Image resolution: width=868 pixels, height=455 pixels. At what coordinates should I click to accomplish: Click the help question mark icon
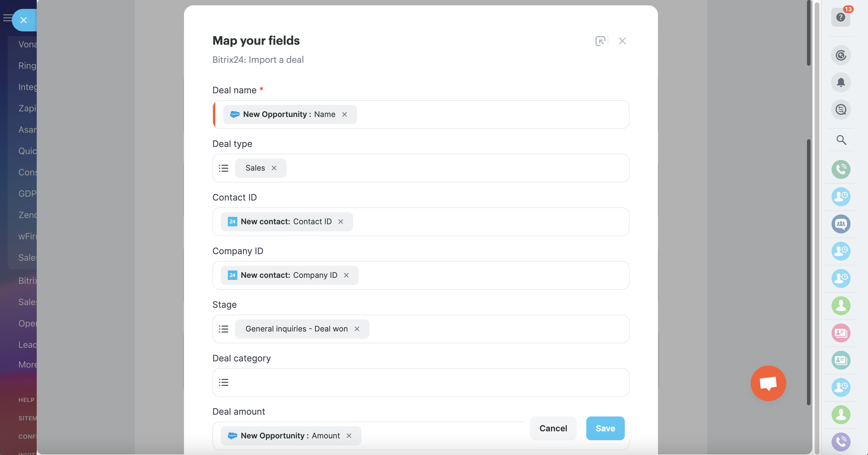[840, 17]
